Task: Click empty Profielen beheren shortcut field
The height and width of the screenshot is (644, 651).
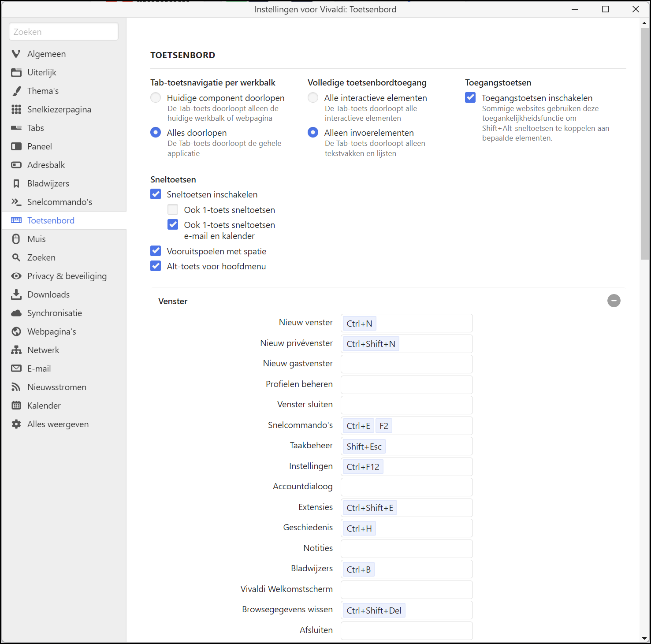Action: tap(406, 385)
